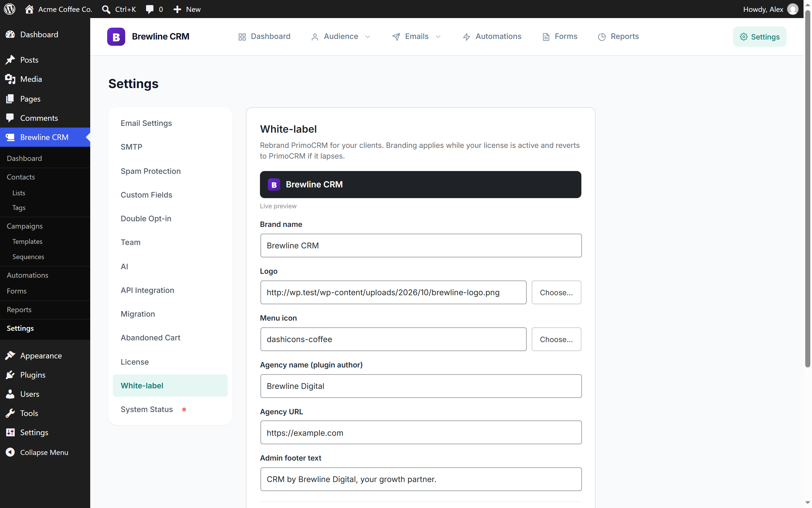Screen dimensions: 812x508
Task: Click the Admin footer text field
Action: 421,479
